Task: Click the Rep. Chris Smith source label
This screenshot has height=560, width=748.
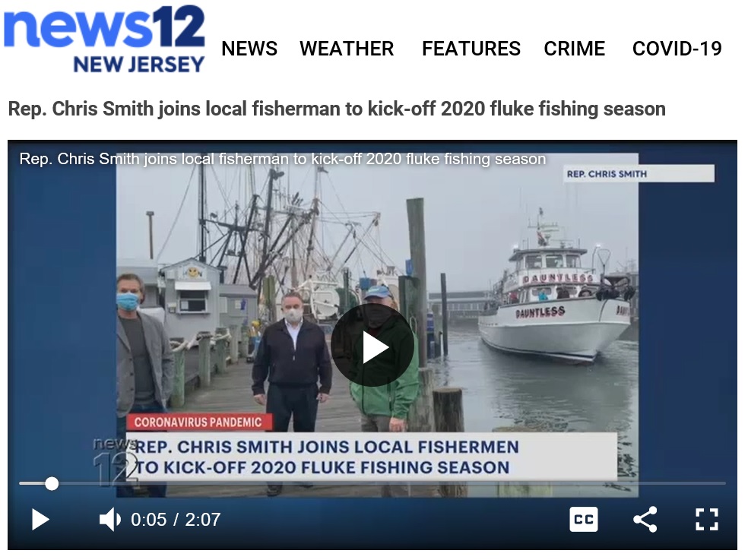Action: pos(607,174)
